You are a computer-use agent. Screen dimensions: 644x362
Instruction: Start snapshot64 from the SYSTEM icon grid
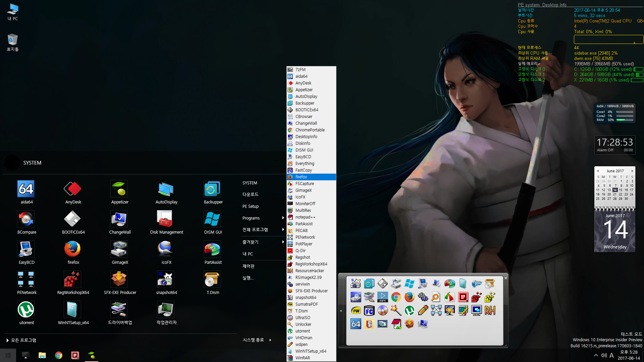[166, 283]
